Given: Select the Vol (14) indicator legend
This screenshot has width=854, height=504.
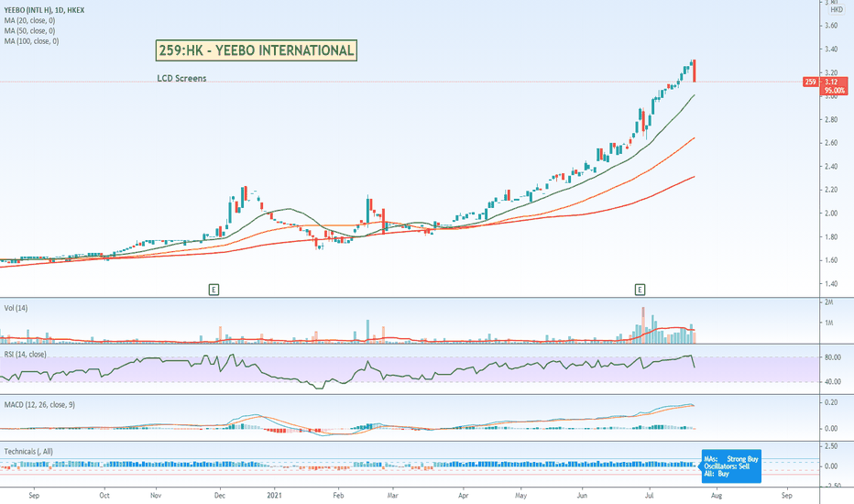Looking at the screenshot, I should point(16,308).
